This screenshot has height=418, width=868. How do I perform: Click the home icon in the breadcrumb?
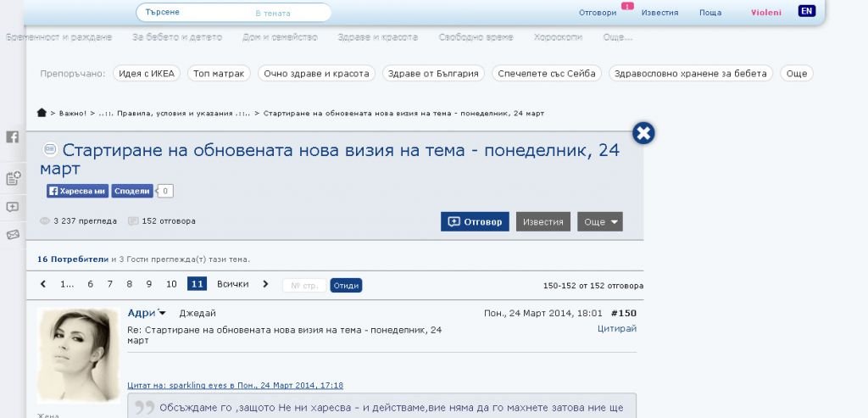tap(42, 113)
